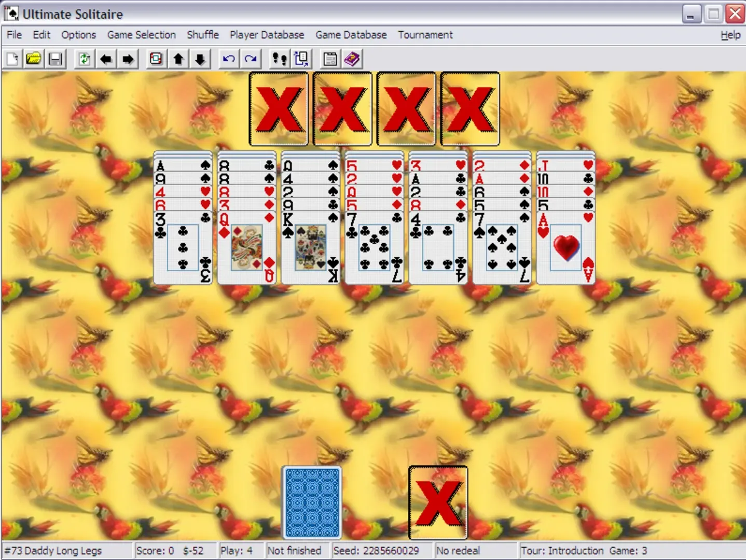Open the Tournament menu
Screen dimensions: 746x560
point(425,35)
